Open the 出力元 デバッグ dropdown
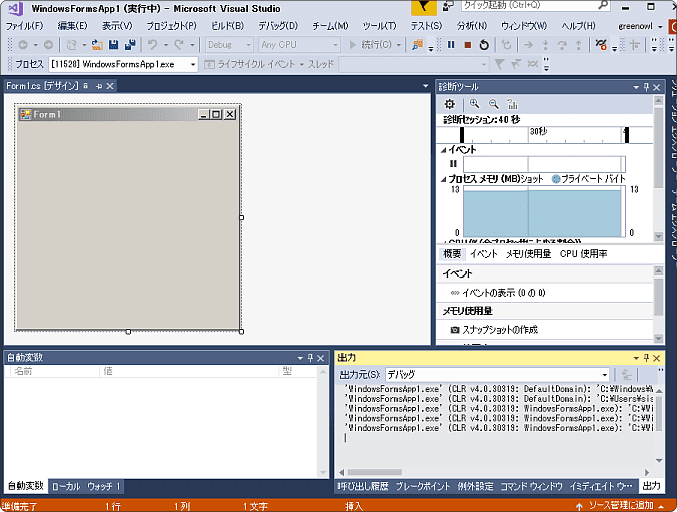The height and width of the screenshot is (512, 677). pyautogui.click(x=497, y=374)
